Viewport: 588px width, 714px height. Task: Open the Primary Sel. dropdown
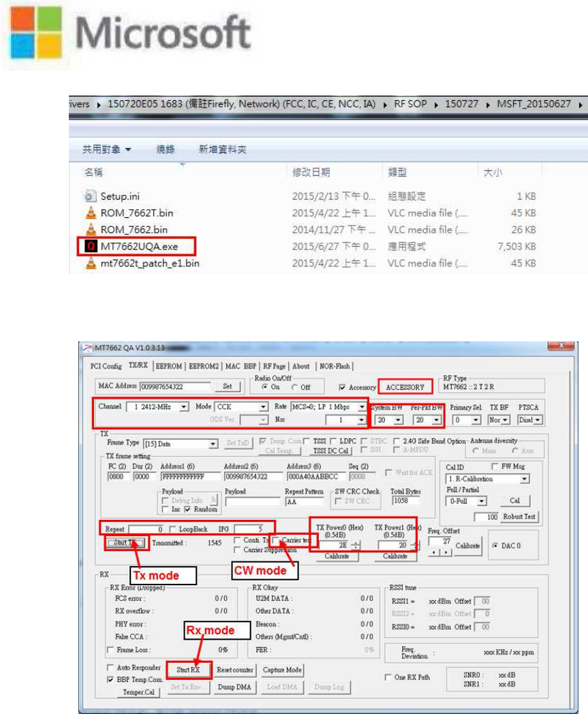[476, 420]
